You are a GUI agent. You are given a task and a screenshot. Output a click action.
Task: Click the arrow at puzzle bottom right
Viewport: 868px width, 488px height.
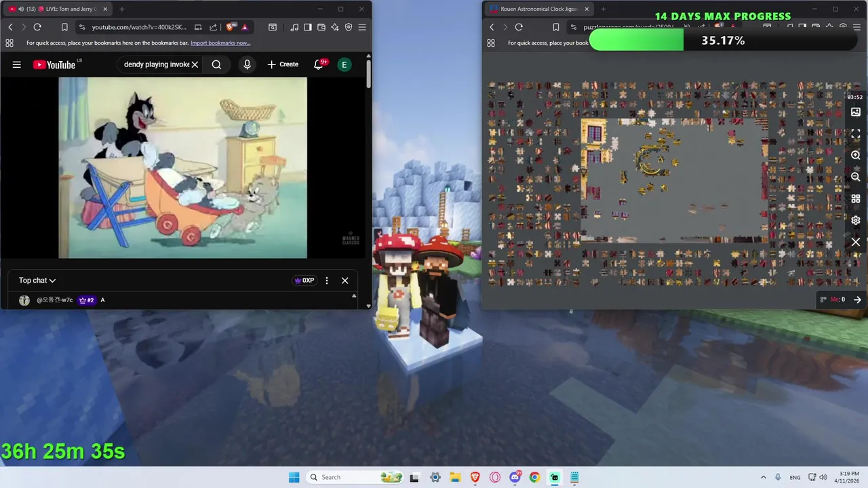pos(857,300)
